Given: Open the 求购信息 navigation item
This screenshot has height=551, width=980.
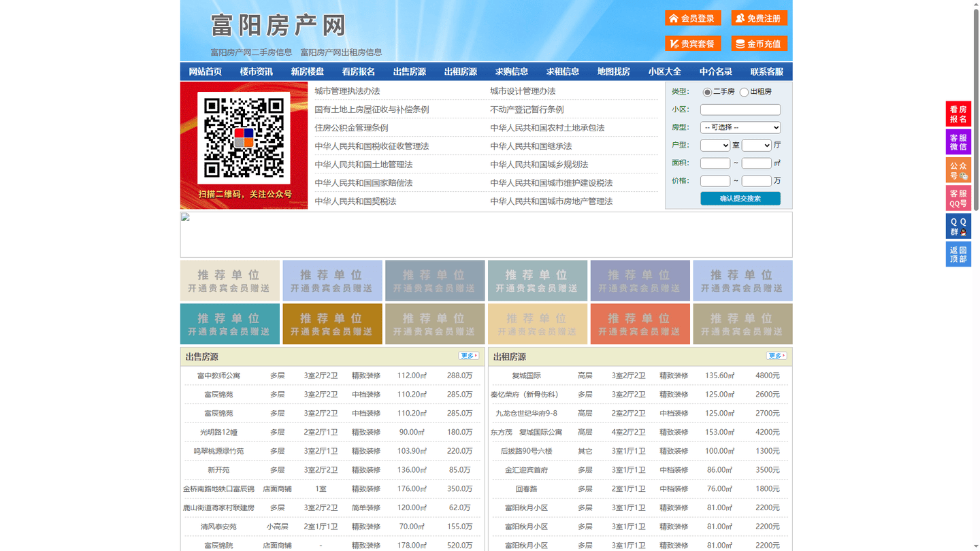Looking at the screenshot, I should click(512, 71).
